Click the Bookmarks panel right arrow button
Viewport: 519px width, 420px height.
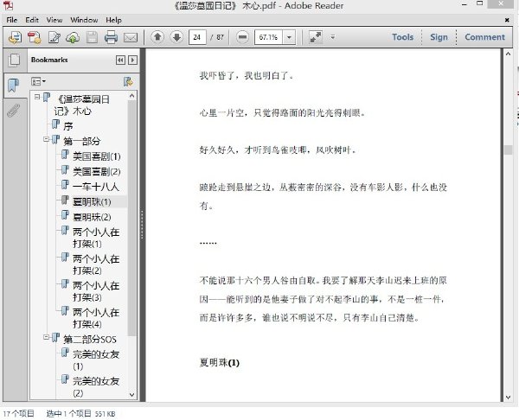point(132,60)
